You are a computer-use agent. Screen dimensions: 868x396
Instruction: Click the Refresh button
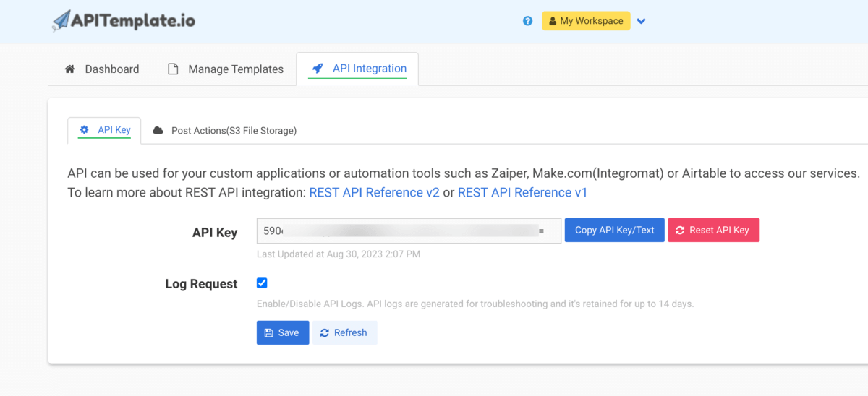(344, 333)
